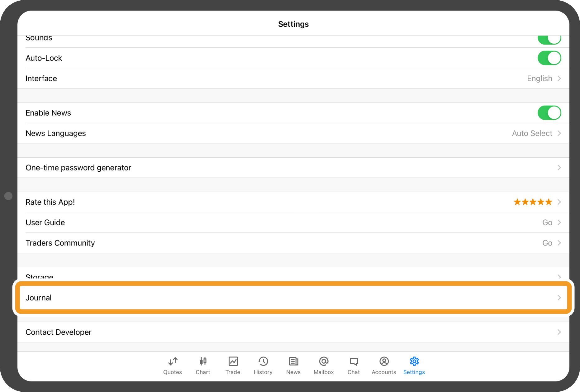580x392 pixels.
Task: Select the Settings tab
Action: point(414,365)
